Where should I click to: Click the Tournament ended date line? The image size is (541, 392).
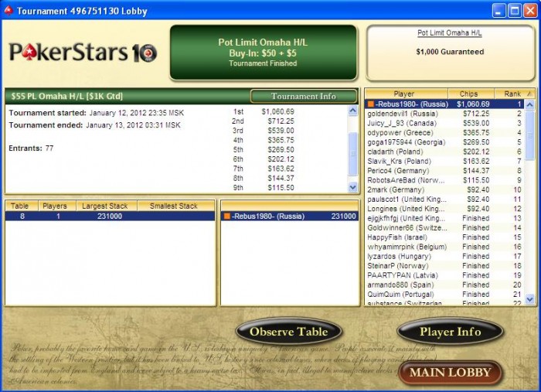94,125
